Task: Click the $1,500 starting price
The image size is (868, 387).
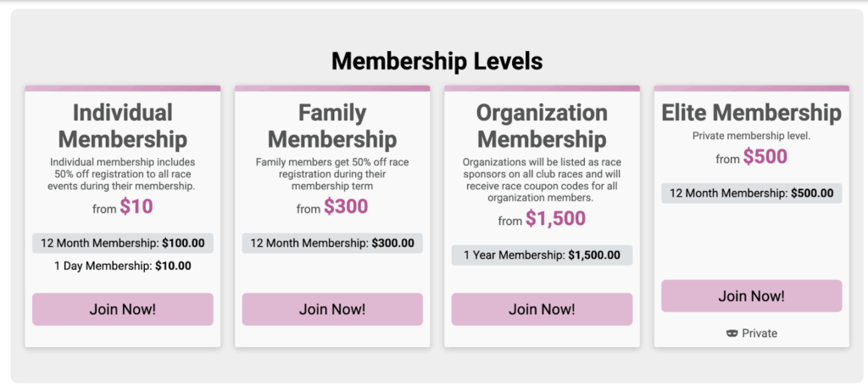Action: point(555,218)
